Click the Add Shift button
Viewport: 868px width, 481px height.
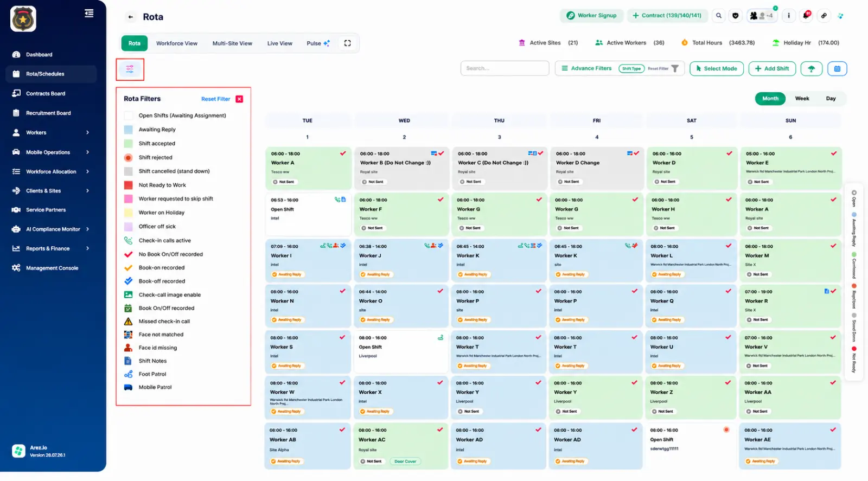[772, 69]
